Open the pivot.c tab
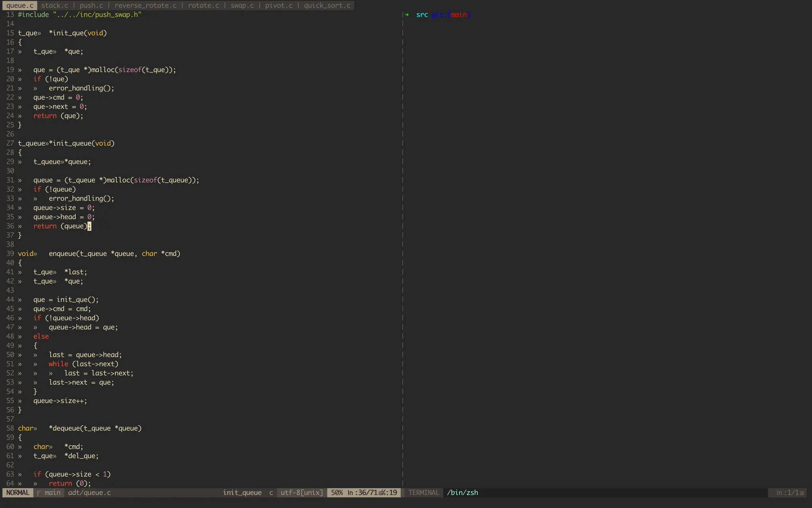812x508 pixels. pos(279,6)
